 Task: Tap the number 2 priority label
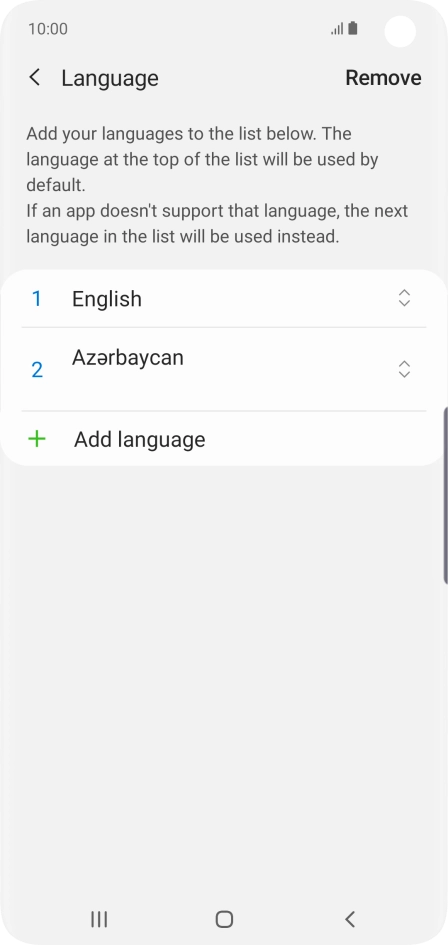pos(37,370)
